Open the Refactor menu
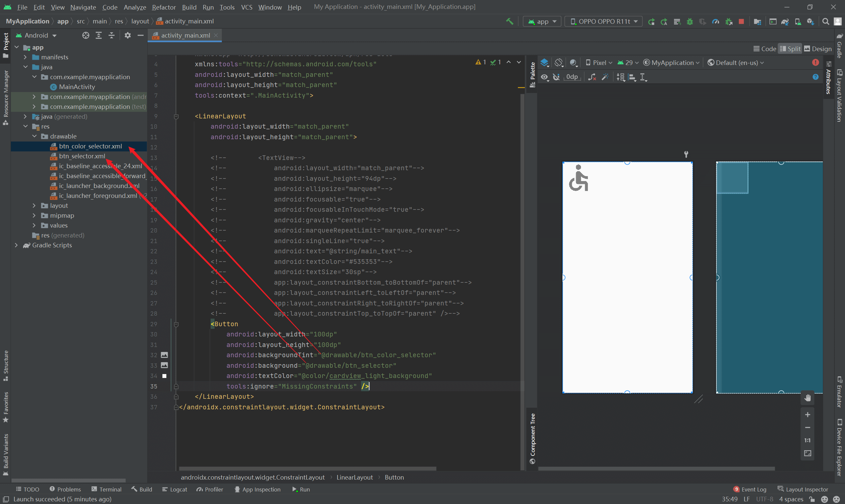The image size is (845, 504). (x=164, y=7)
